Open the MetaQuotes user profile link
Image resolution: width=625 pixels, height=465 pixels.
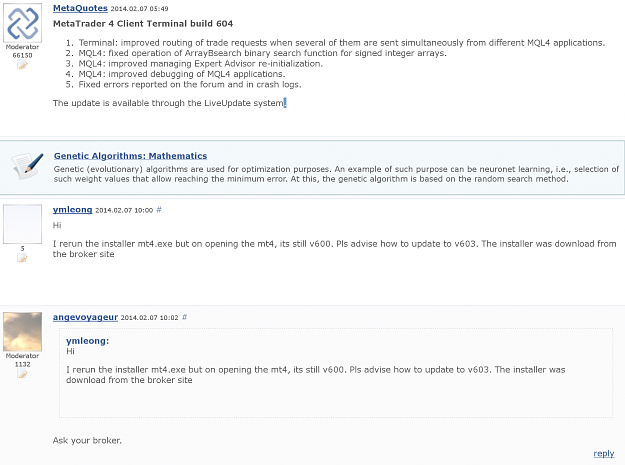(80, 8)
